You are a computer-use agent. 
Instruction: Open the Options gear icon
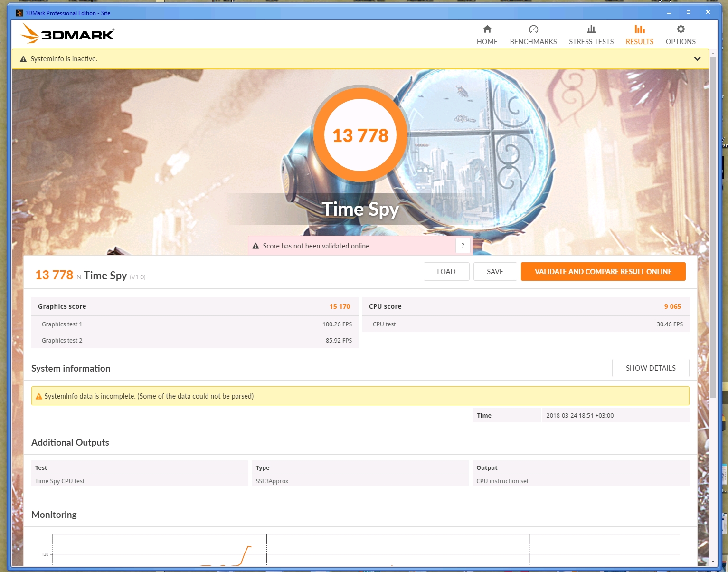[x=681, y=29]
